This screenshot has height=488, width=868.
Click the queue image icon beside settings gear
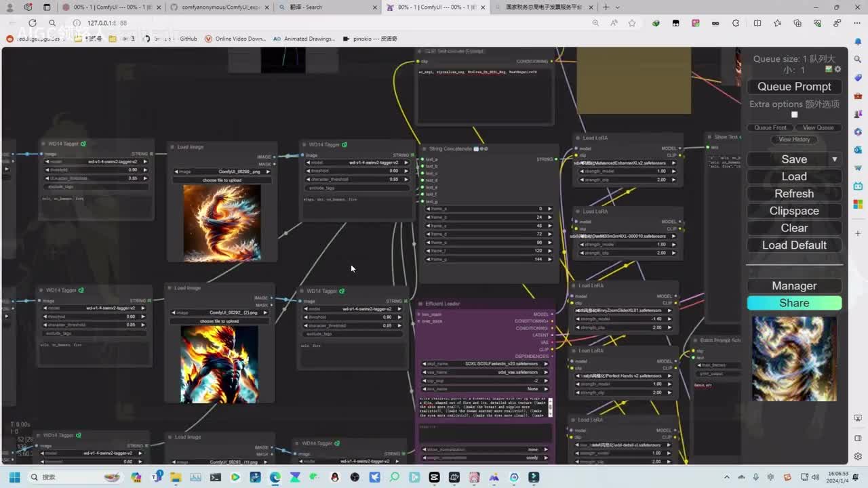click(x=829, y=69)
